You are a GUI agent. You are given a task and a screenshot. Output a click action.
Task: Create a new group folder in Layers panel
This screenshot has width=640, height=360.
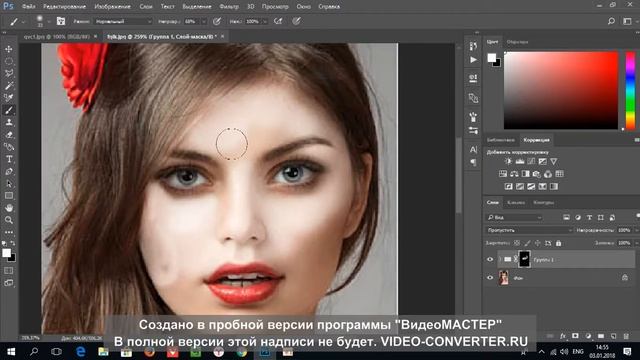[x=601, y=336]
